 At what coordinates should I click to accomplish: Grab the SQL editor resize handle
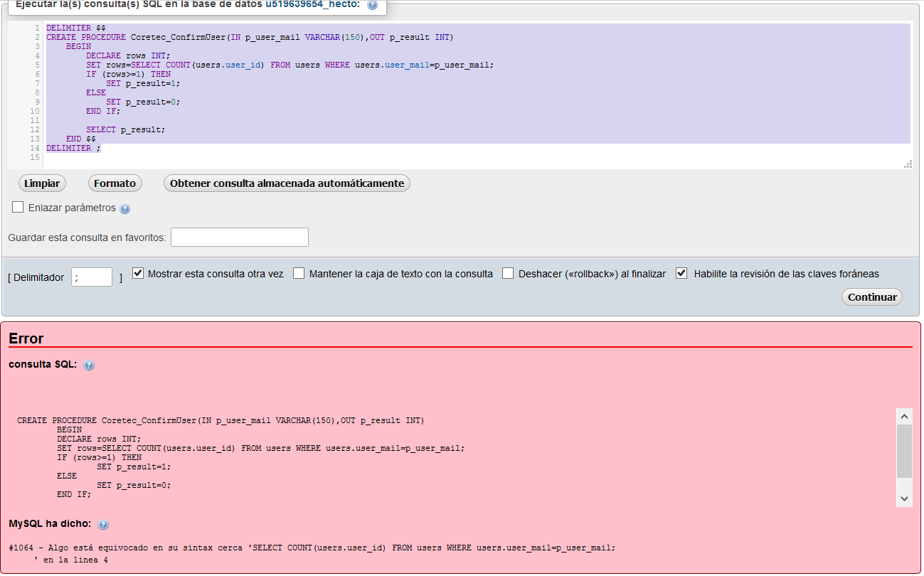tap(908, 164)
